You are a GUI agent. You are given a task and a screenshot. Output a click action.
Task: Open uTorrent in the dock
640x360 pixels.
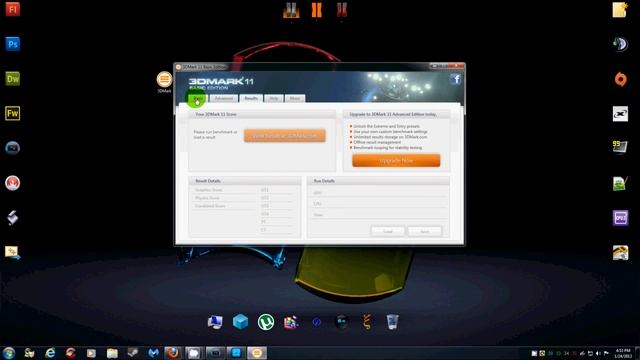tap(266, 322)
